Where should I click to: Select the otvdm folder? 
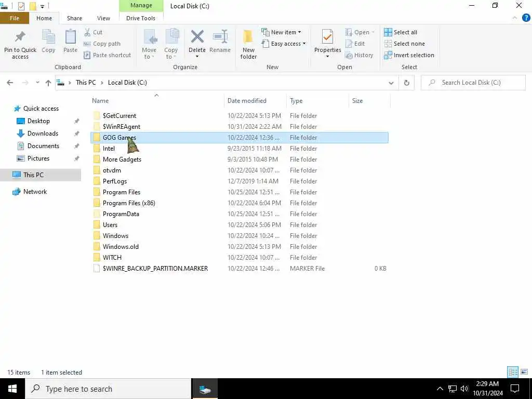tap(112, 170)
